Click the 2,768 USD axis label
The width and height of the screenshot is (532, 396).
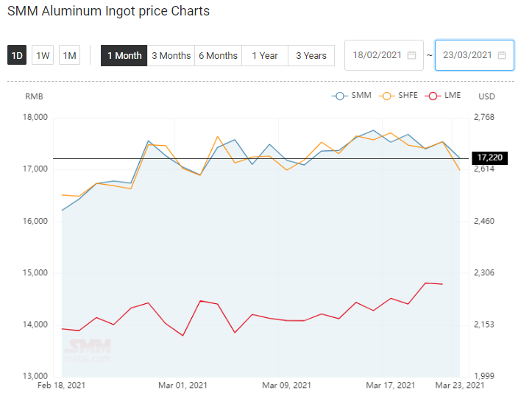(484, 118)
